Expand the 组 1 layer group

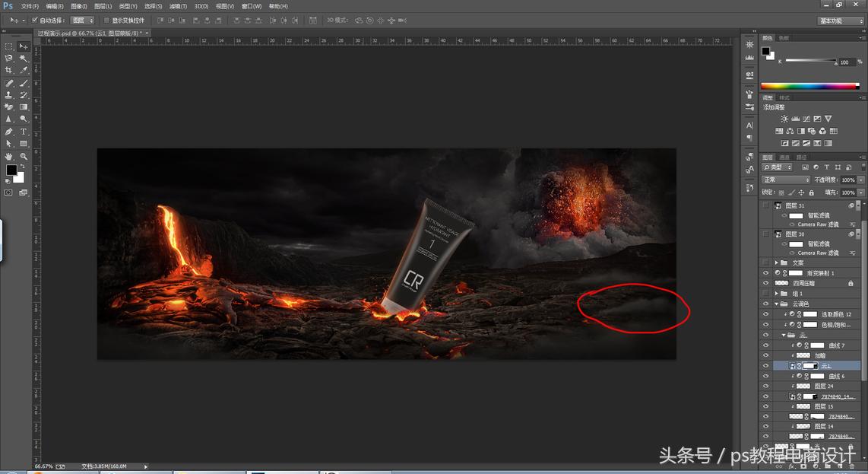coord(776,293)
